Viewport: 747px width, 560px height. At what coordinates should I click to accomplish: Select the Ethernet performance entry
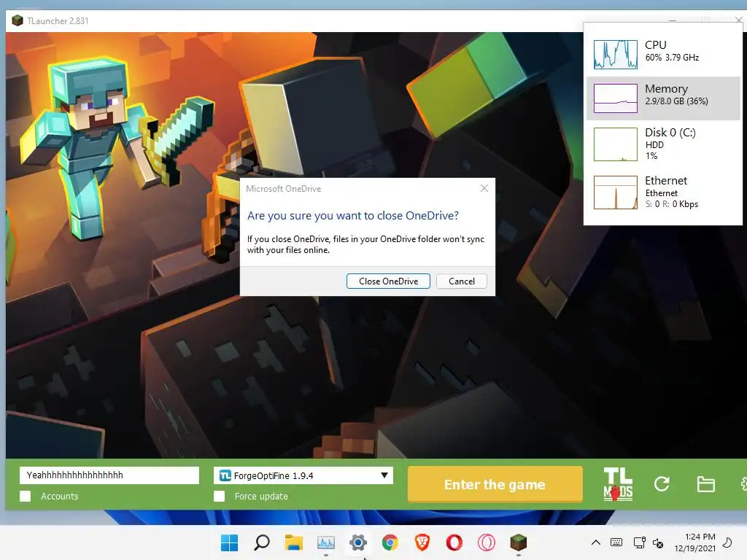coord(663,192)
